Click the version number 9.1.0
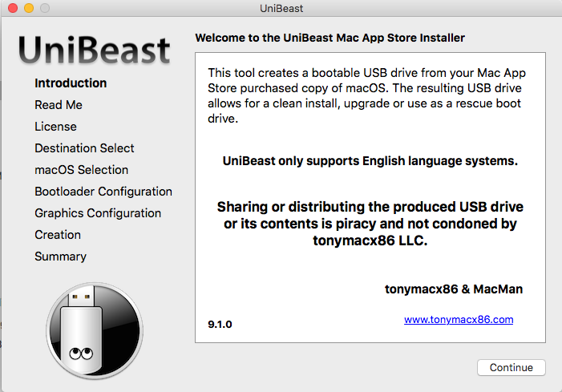562x392 pixels. click(220, 325)
